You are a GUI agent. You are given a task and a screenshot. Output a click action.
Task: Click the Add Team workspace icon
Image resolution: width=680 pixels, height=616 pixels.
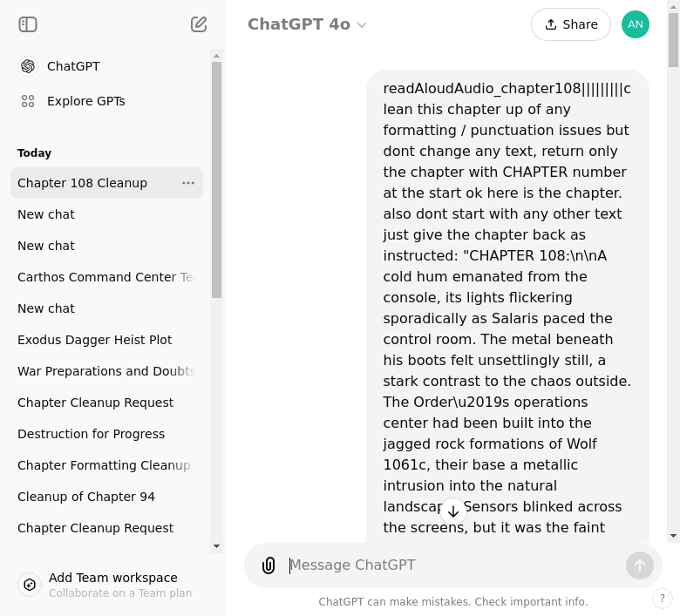click(30, 585)
